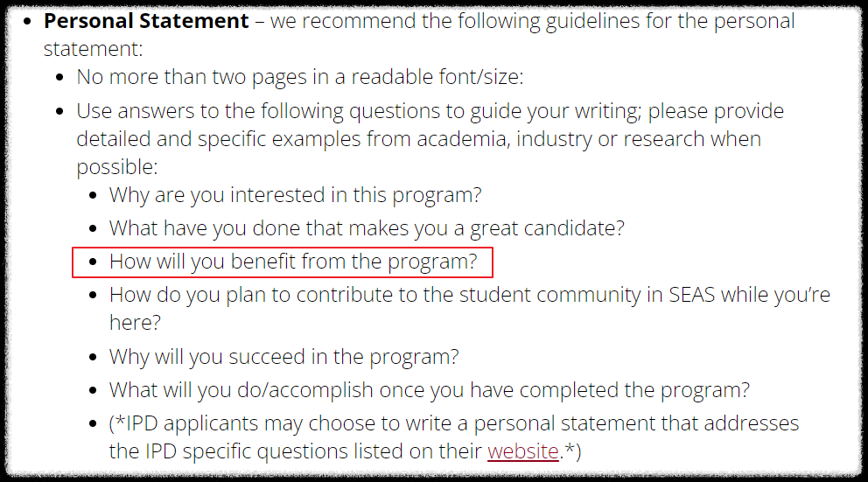This screenshot has width=868, height=482.
Task: Click the bullet before "No more than two pages"
Action: pyautogui.click(x=60, y=78)
